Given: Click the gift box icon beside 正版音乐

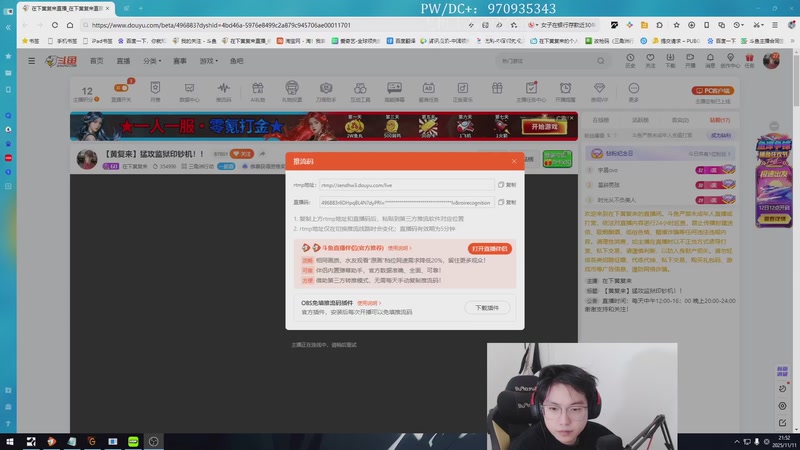Looking at the screenshot, I should (x=497, y=89).
